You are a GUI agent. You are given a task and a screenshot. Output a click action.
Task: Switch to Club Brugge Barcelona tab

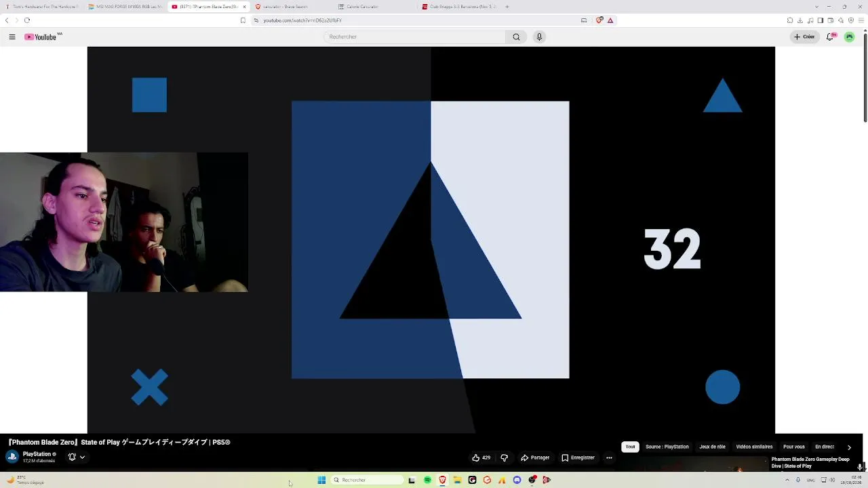[x=458, y=7]
